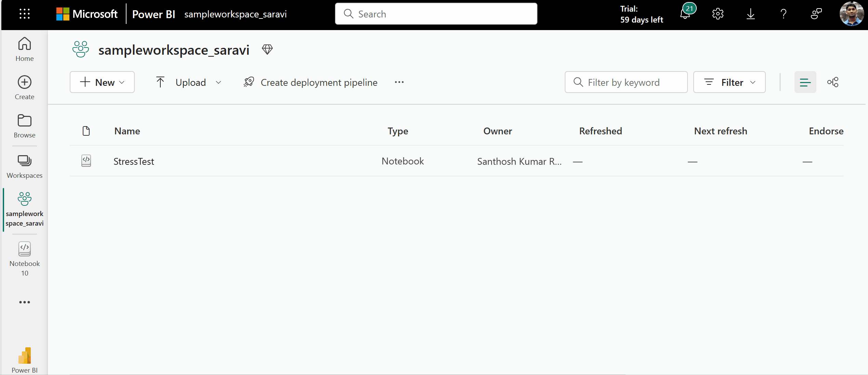Open the StressTest notebook
This screenshot has height=375, width=868.
tap(133, 161)
